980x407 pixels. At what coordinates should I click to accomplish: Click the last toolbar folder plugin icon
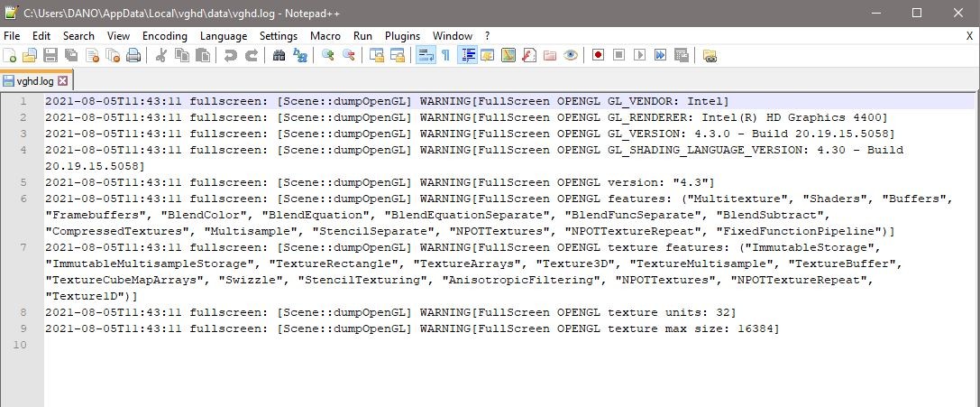[710, 56]
